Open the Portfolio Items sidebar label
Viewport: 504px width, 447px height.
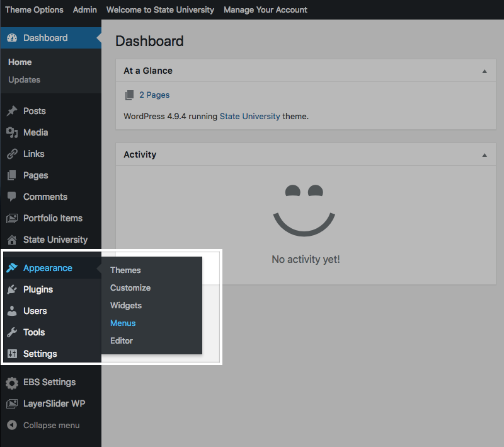[53, 218]
